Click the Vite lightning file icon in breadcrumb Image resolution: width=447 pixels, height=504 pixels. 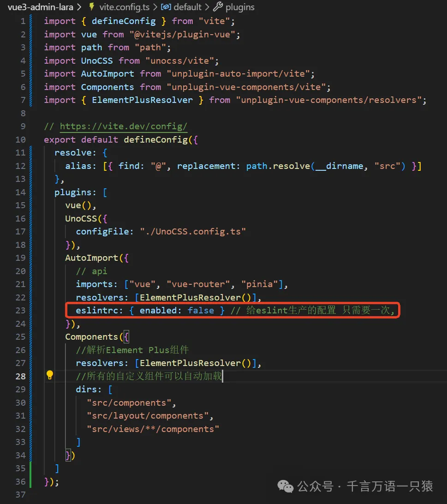(91, 7)
